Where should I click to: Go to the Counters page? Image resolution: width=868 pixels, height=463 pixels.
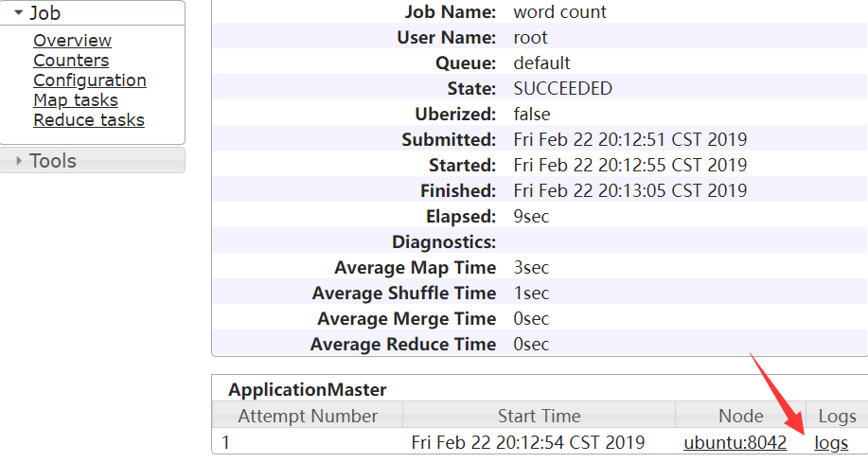(x=71, y=61)
